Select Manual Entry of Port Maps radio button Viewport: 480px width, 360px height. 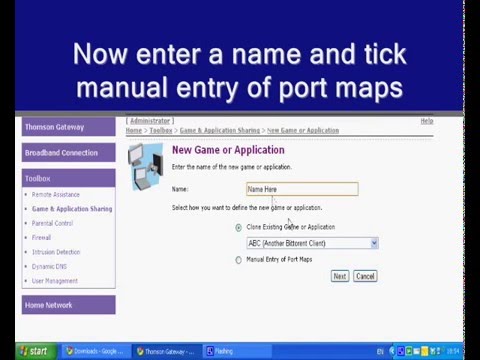(238, 260)
